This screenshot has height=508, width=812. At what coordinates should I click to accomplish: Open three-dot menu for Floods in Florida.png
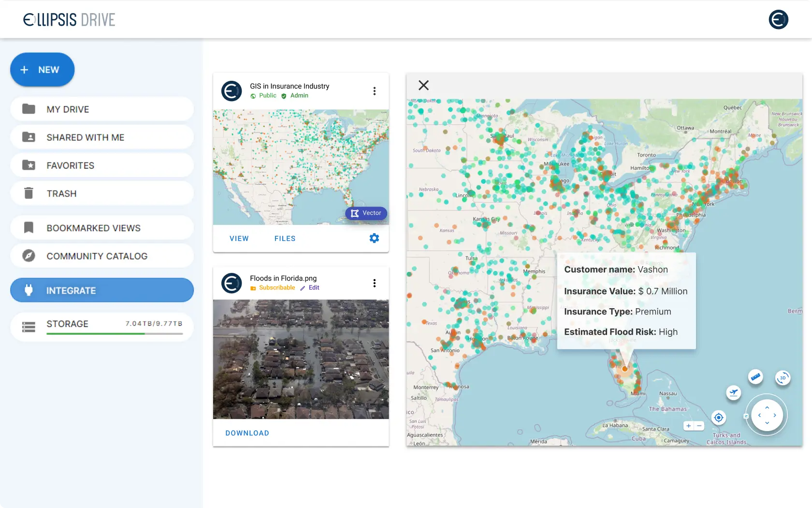pyautogui.click(x=375, y=283)
